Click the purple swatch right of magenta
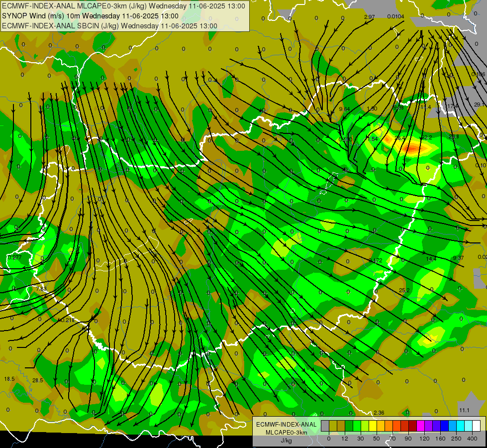 pyautogui.click(x=429, y=426)
